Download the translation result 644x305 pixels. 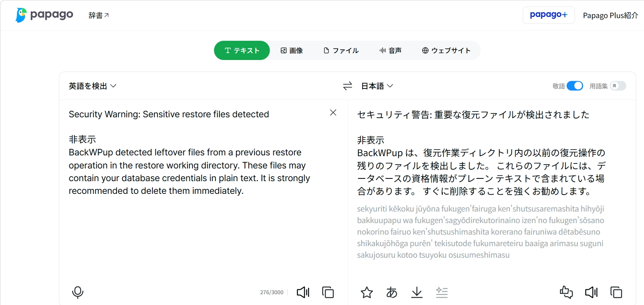(417, 293)
